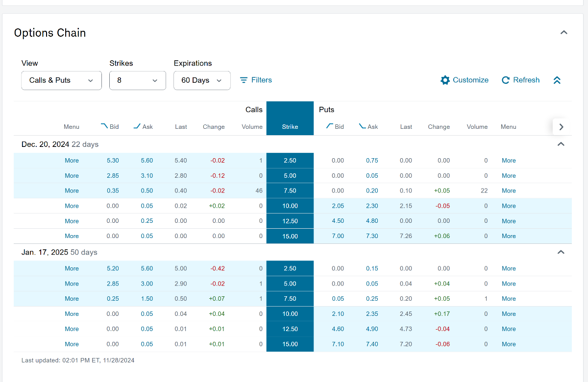The width and height of the screenshot is (588, 382).
Task: Collapse the Dec. 20, 2024 expiration group
Action: [561, 144]
